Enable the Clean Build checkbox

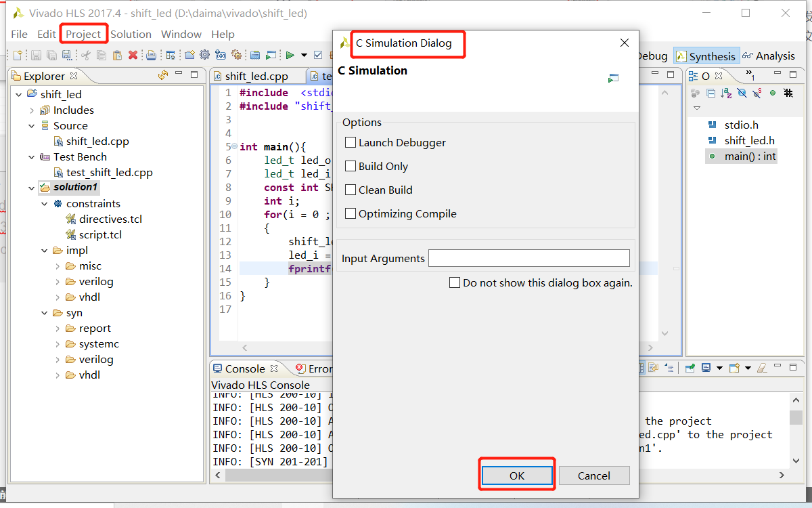coord(351,190)
